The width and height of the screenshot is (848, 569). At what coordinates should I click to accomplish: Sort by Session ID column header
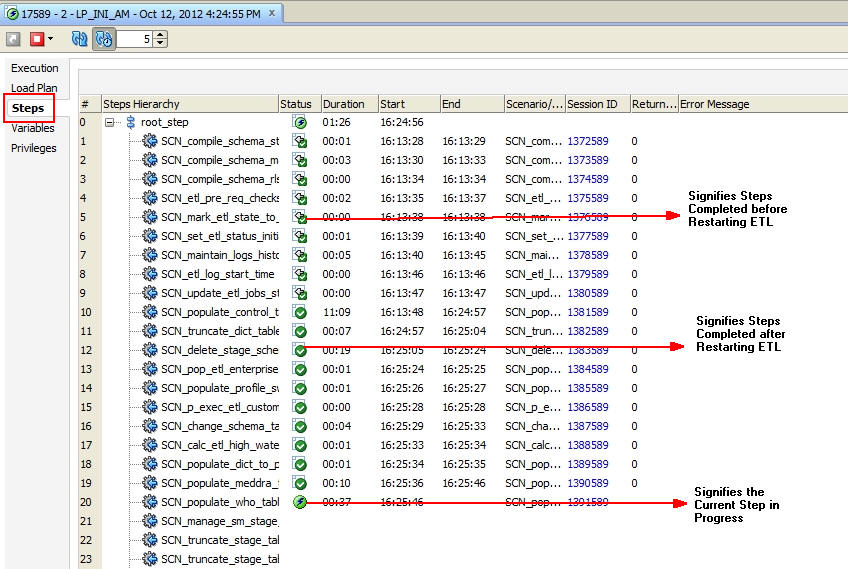pyautogui.click(x=598, y=104)
